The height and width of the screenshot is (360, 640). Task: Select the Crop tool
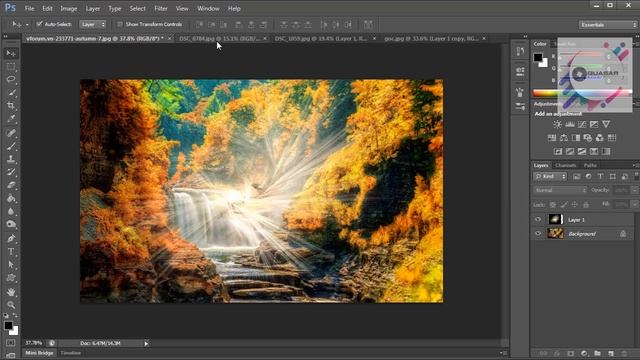pos(11,106)
